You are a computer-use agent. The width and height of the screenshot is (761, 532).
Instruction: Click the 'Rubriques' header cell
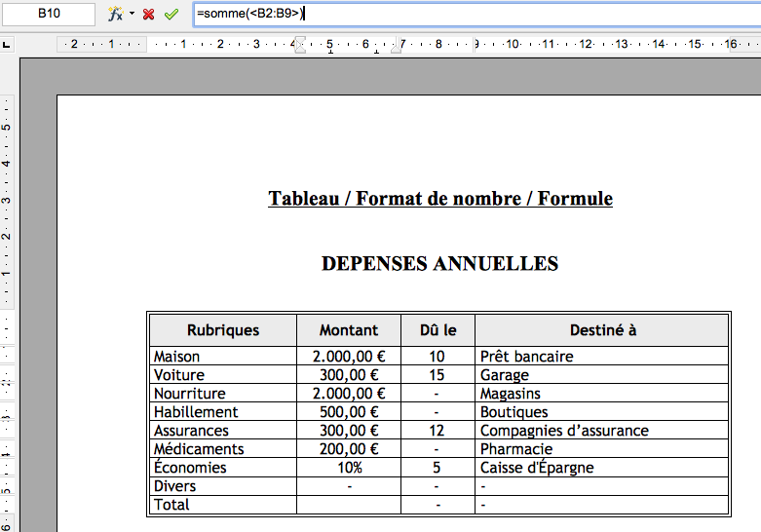click(x=223, y=330)
